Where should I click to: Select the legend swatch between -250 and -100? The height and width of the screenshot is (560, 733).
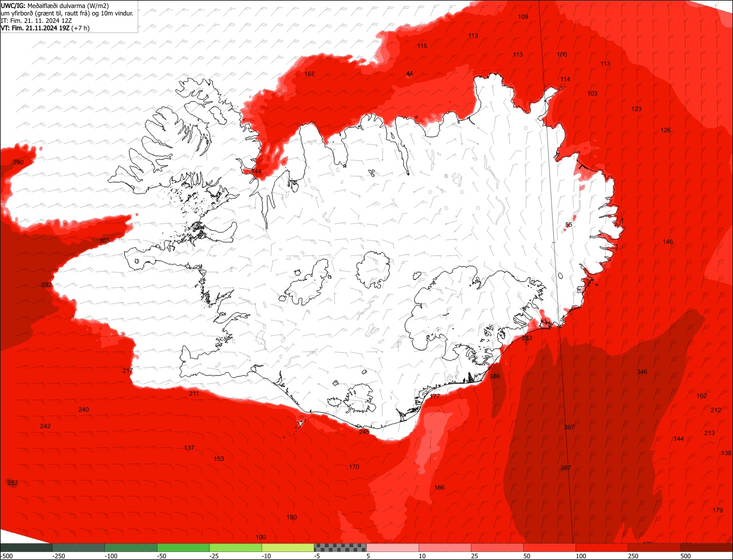[x=78, y=548]
